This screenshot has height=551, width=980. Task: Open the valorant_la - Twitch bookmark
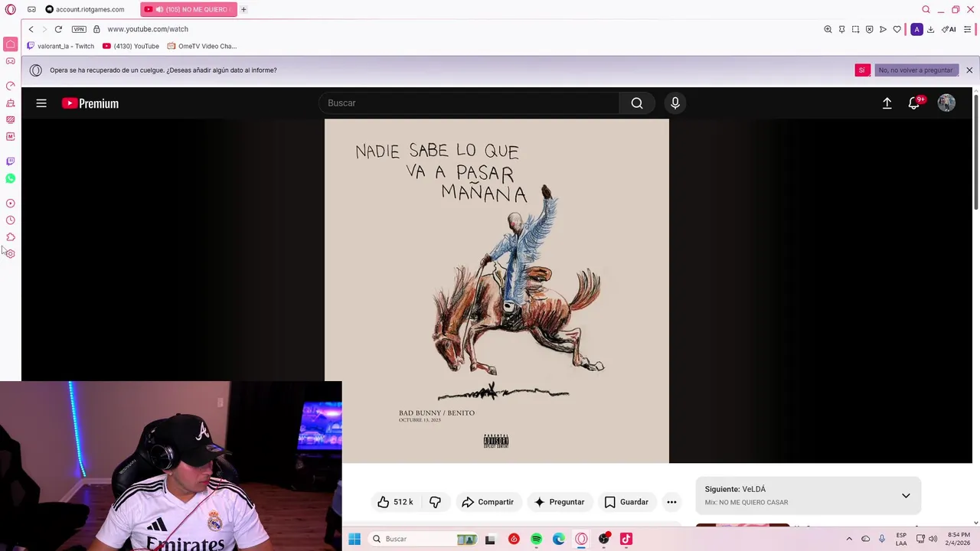coord(60,46)
